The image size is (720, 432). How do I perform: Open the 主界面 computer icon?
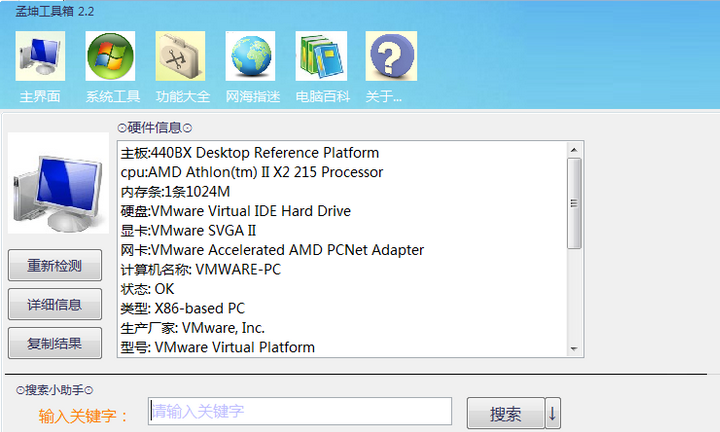pos(40,56)
